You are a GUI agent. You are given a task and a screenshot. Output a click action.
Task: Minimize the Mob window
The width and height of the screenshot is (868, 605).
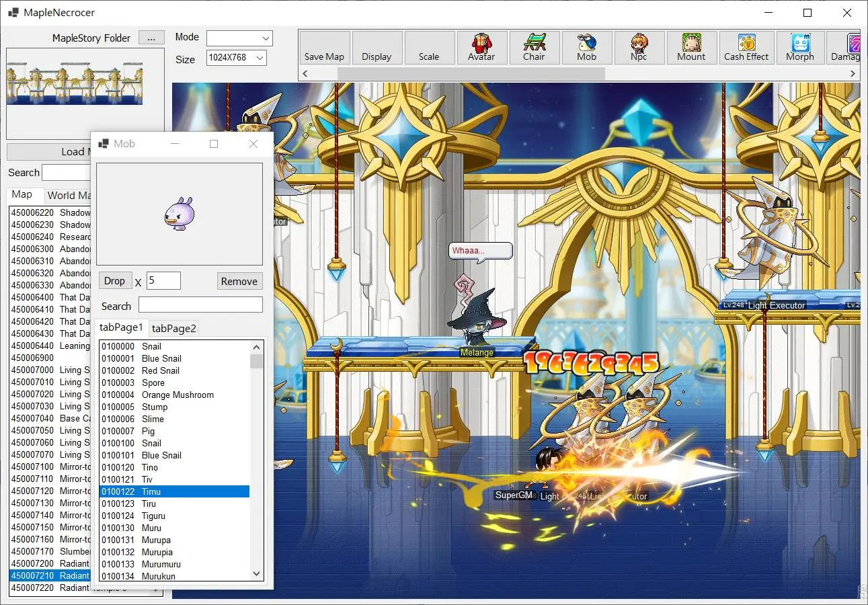click(174, 143)
